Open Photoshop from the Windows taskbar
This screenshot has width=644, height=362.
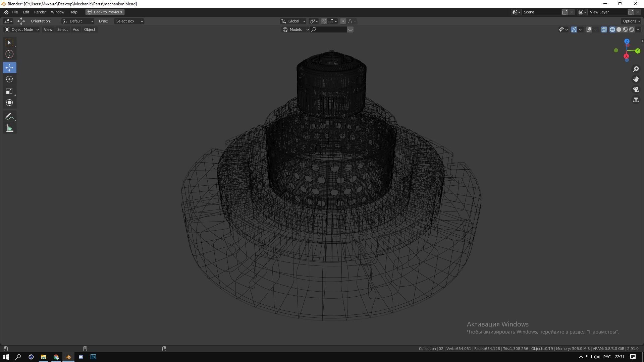coord(93,357)
